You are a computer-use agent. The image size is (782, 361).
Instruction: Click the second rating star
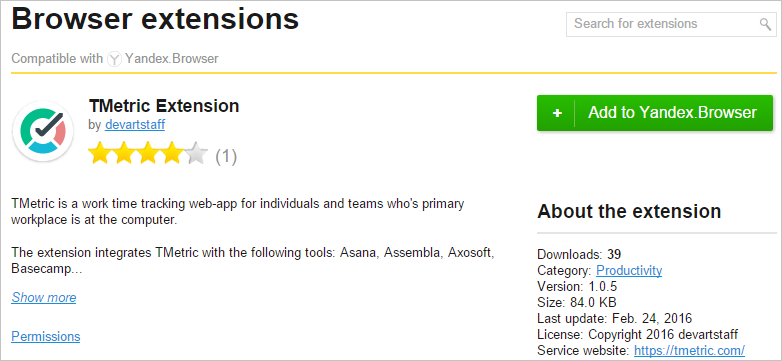tap(123, 153)
